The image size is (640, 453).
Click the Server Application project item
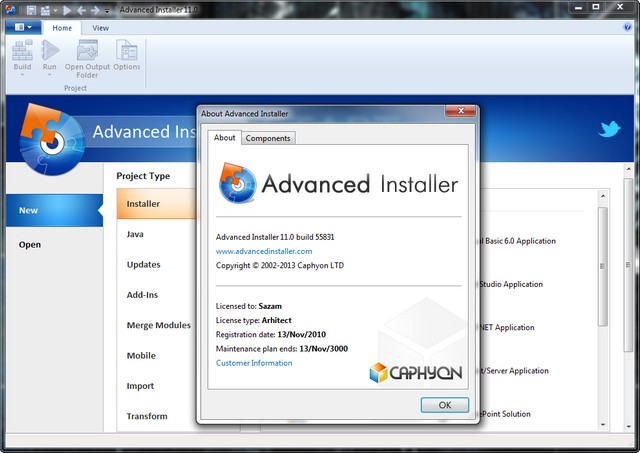click(514, 371)
